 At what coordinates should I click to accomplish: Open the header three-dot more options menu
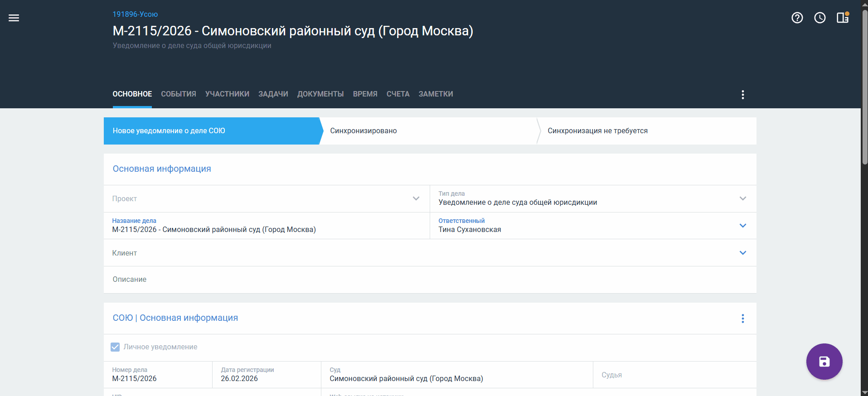point(742,94)
